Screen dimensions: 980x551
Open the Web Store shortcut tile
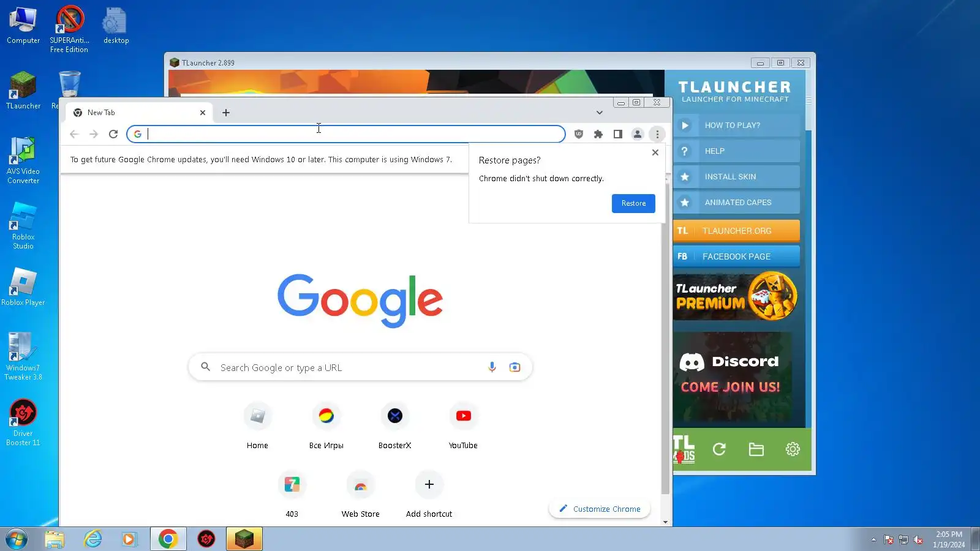tap(361, 495)
